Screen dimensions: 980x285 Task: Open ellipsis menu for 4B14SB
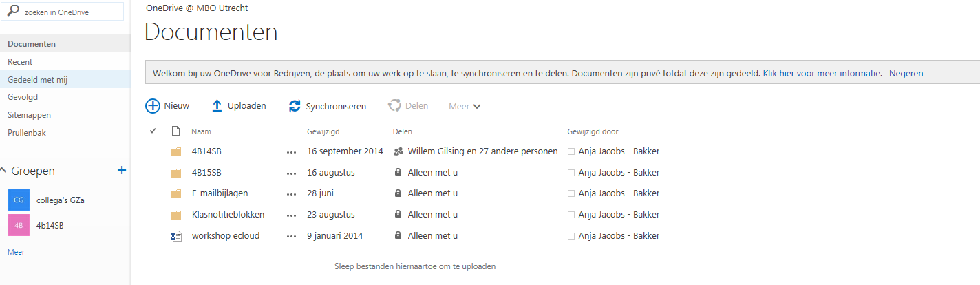click(x=292, y=152)
